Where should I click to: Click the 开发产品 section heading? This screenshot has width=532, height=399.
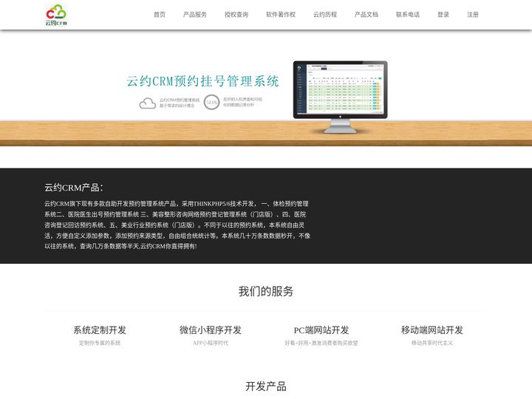pos(266,386)
